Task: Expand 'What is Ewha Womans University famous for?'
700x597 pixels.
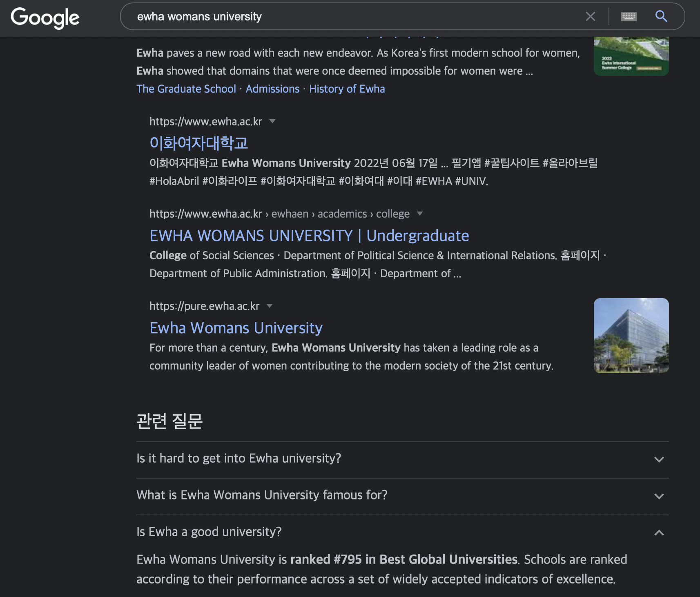Action: coord(262,495)
